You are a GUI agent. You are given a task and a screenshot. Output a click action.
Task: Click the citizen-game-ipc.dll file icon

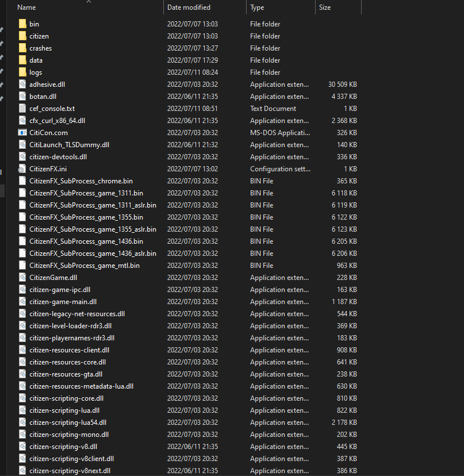22,290
